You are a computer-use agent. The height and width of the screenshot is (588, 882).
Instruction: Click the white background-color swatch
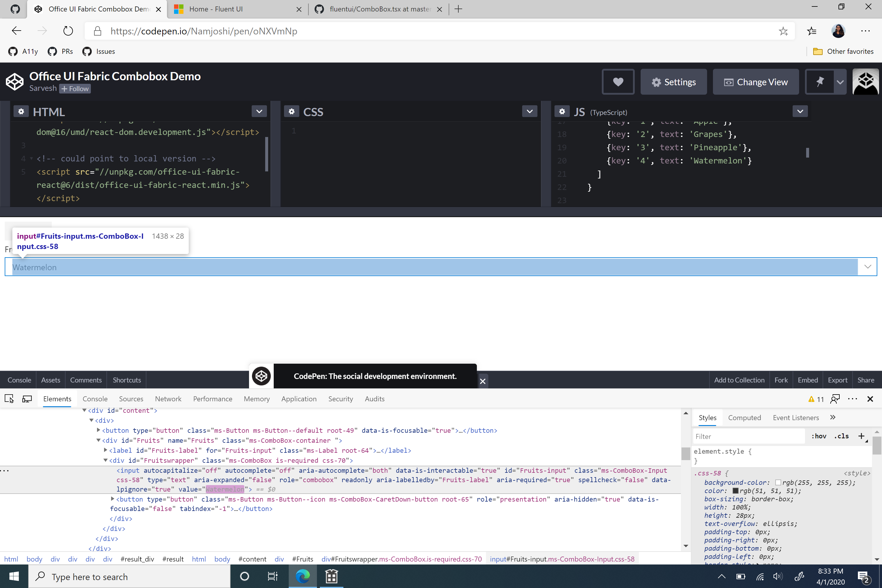[x=778, y=483]
